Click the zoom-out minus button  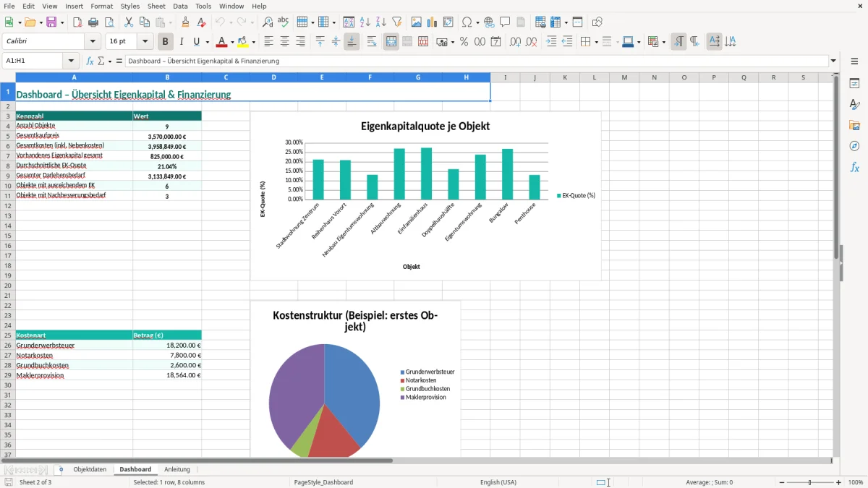[x=782, y=482]
